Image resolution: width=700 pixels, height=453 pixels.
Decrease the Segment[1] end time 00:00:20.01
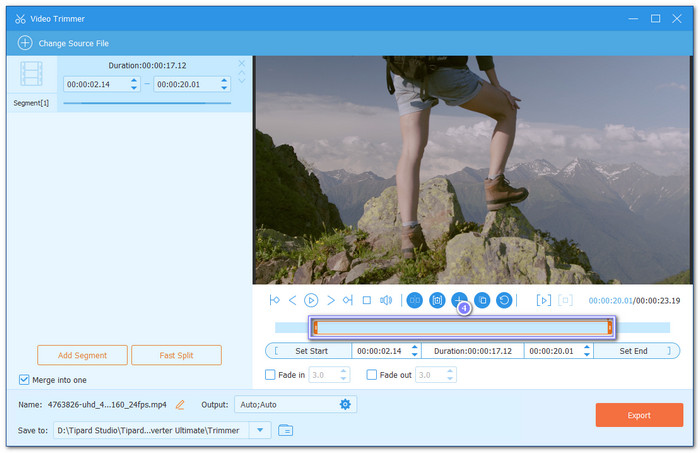224,87
